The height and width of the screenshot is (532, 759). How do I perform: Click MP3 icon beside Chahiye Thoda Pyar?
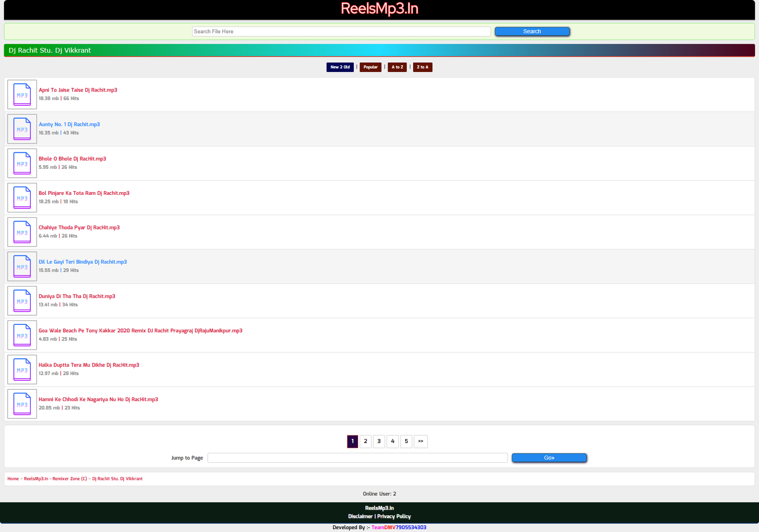[22, 232]
